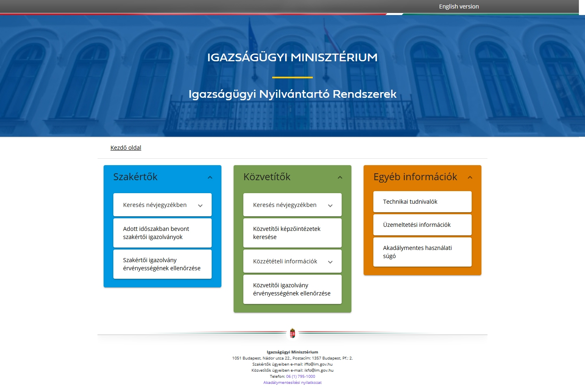Click the Igazságügyi Nyilvántartó Rendszerek subtitle
The image size is (585, 392).
[x=292, y=94]
